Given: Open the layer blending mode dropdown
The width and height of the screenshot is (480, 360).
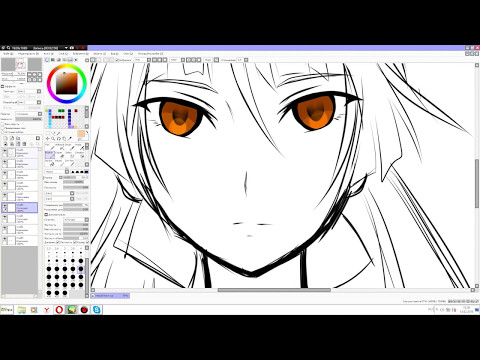Looking at the screenshot, I should pyautogui.click(x=29, y=114).
